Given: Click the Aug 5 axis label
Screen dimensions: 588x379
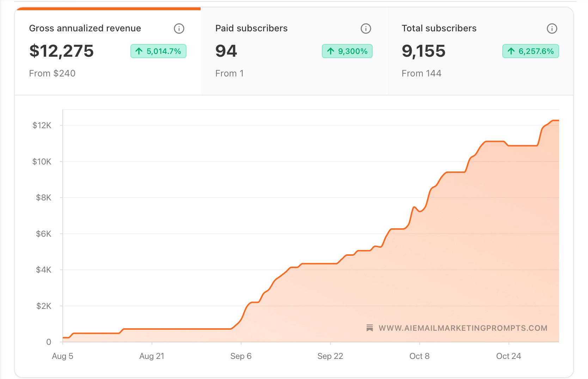Looking at the screenshot, I should pyautogui.click(x=62, y=356).
